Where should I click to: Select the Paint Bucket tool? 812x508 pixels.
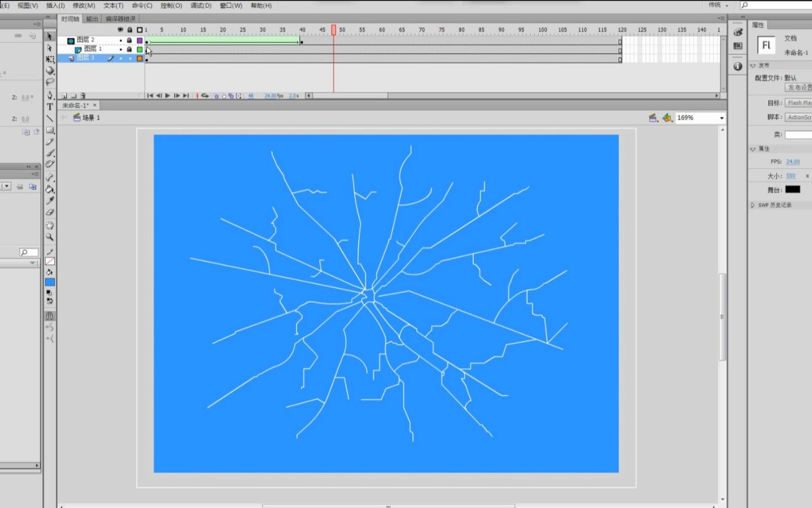50,189
